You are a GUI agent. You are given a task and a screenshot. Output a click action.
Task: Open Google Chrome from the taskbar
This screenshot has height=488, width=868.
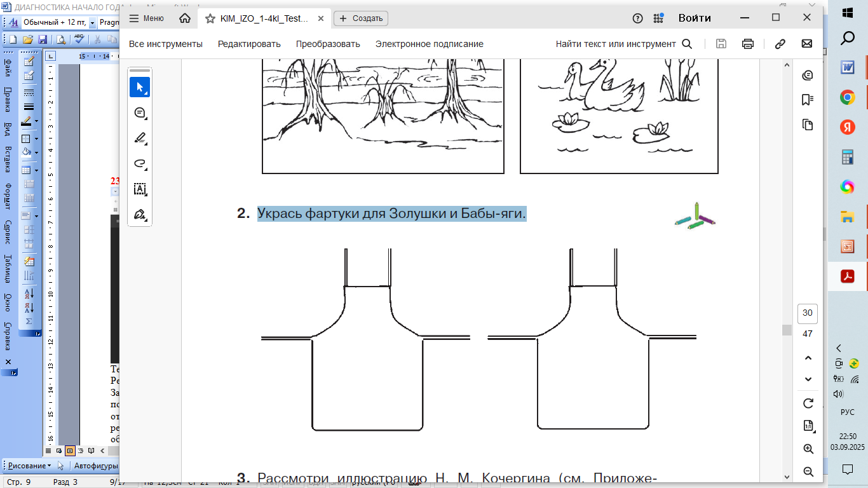[847, 97]
